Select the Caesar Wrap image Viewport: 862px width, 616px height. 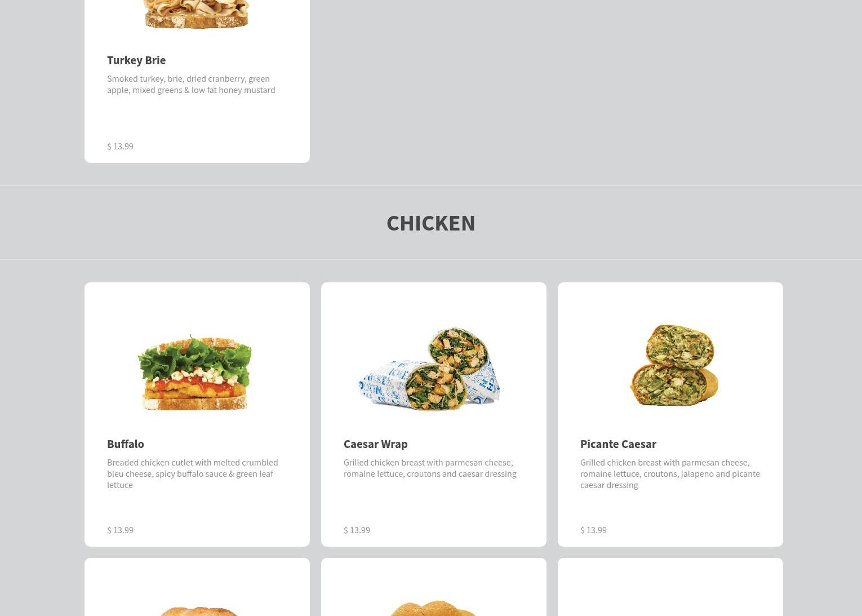pyautogui.click(x=430, y=369)
